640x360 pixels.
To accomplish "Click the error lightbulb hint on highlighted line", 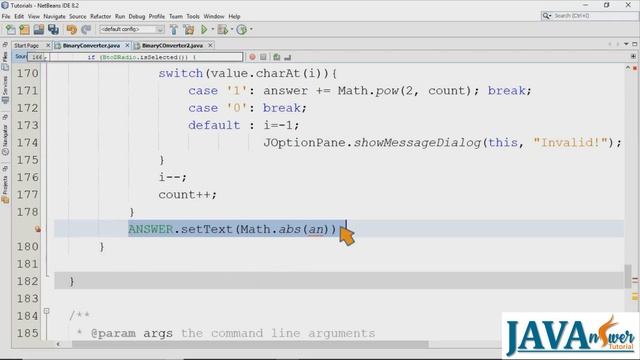I will click(x=38, y=229).
